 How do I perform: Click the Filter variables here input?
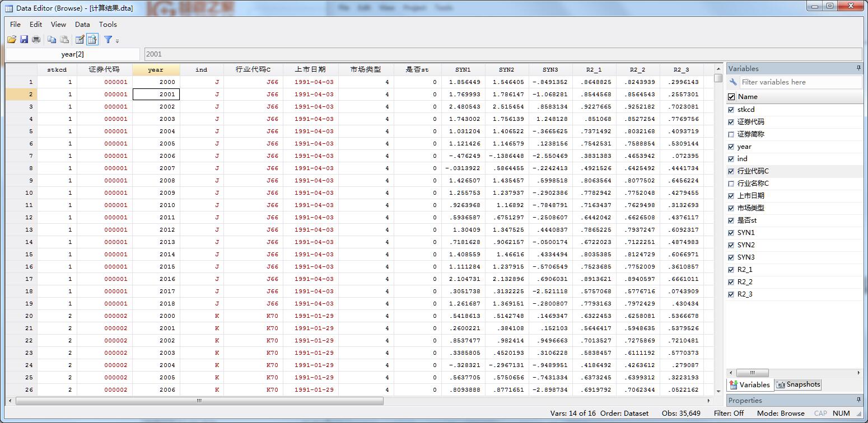[800, 82]
